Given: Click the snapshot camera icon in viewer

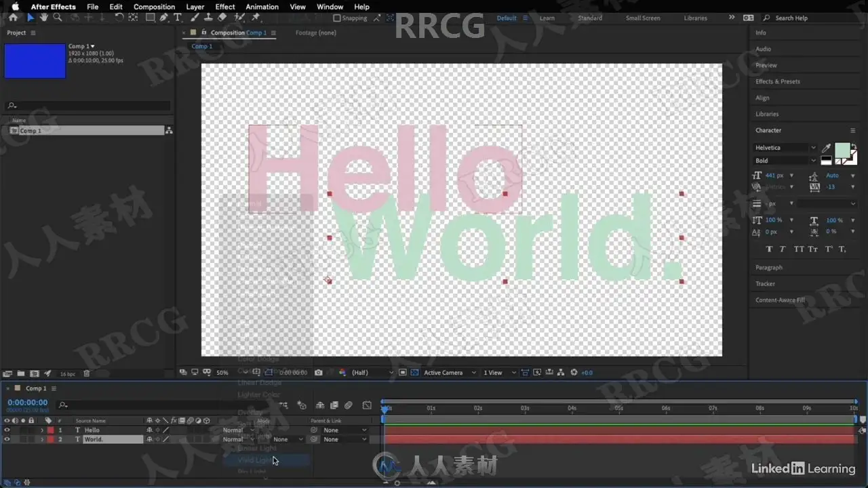Looking at the screenshot, I should [319, 373].
